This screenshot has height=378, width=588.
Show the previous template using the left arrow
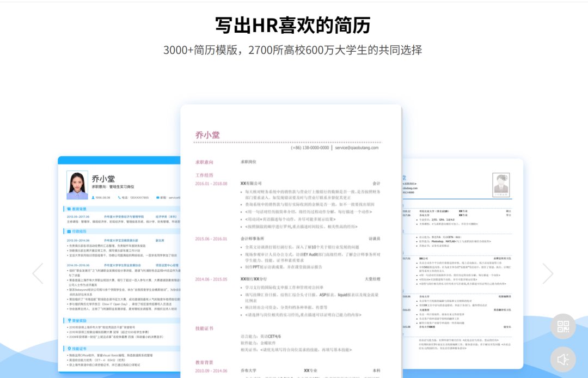(x=37, y=273)
